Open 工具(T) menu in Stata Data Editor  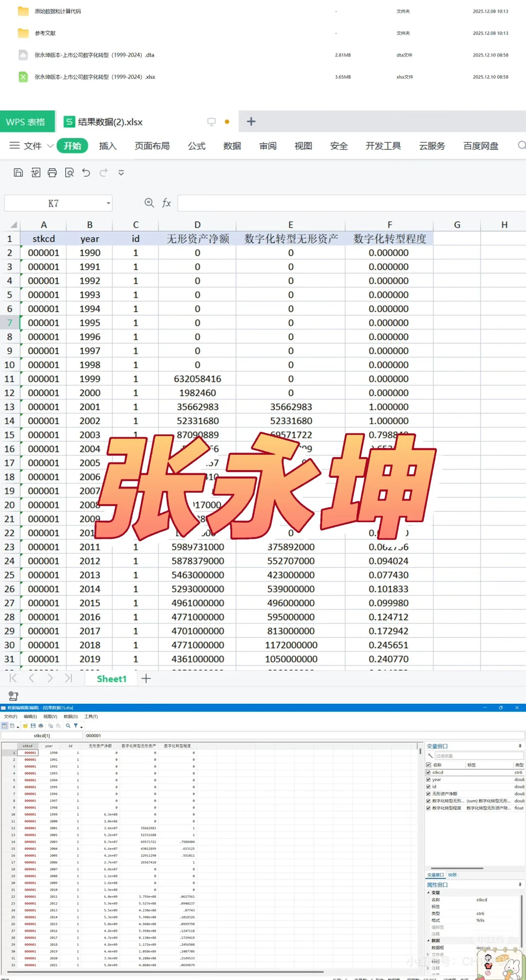91,716
